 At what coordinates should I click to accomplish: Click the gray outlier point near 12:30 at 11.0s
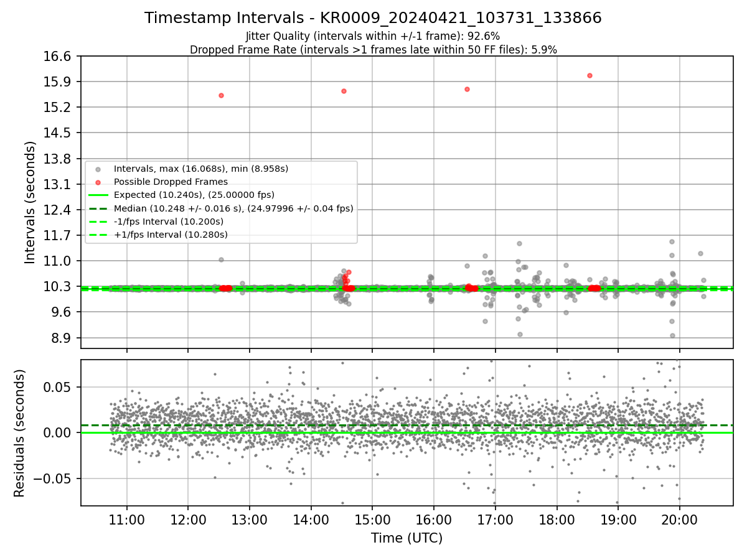pyautogui.click(x=221, y=259)
